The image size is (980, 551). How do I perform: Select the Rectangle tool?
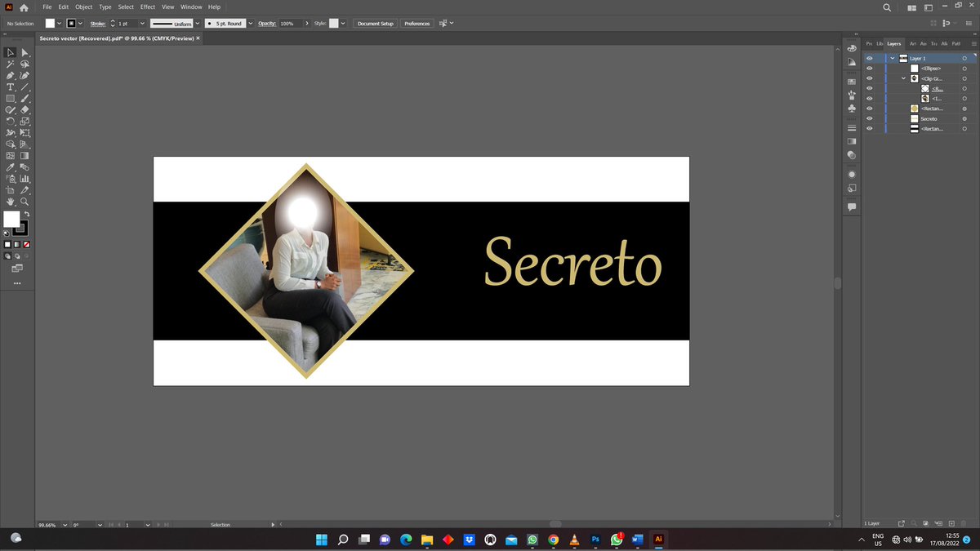(x=11, y=98)
